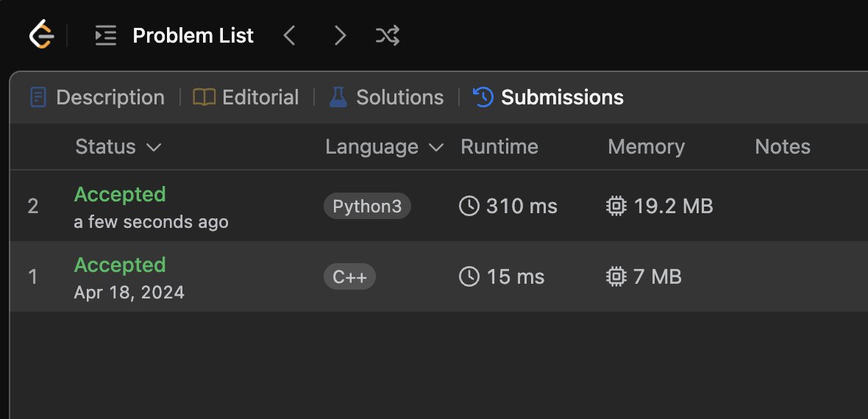The image size is (868, 419).
Task: Click the 7 MB memory value
Action: pyautogui.click(x=658, y=276)
